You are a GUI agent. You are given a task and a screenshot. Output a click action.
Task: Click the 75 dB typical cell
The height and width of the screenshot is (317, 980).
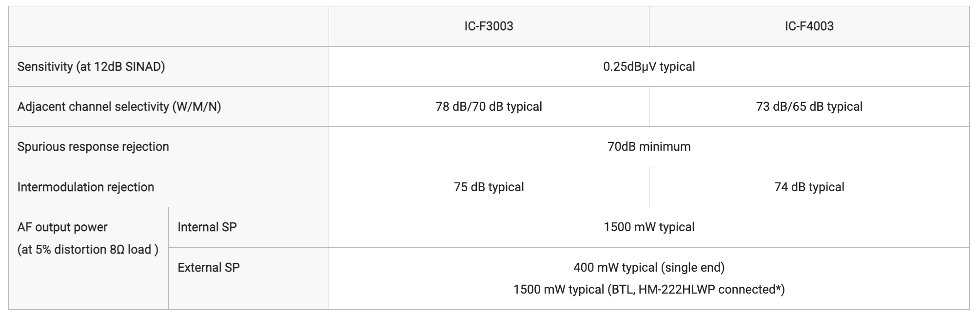489,187
